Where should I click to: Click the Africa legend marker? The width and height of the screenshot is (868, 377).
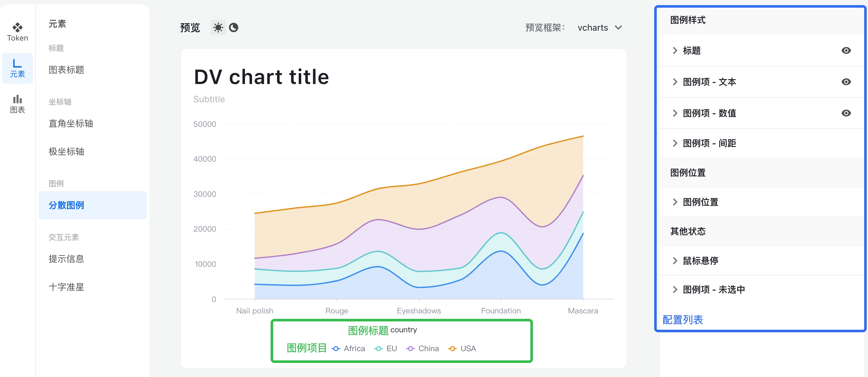tap(336, 349)
